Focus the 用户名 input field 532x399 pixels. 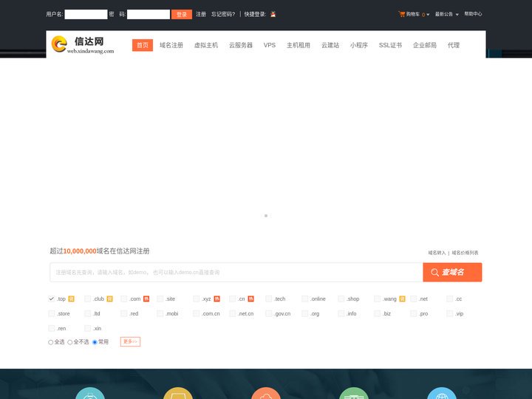coord(86,14)
